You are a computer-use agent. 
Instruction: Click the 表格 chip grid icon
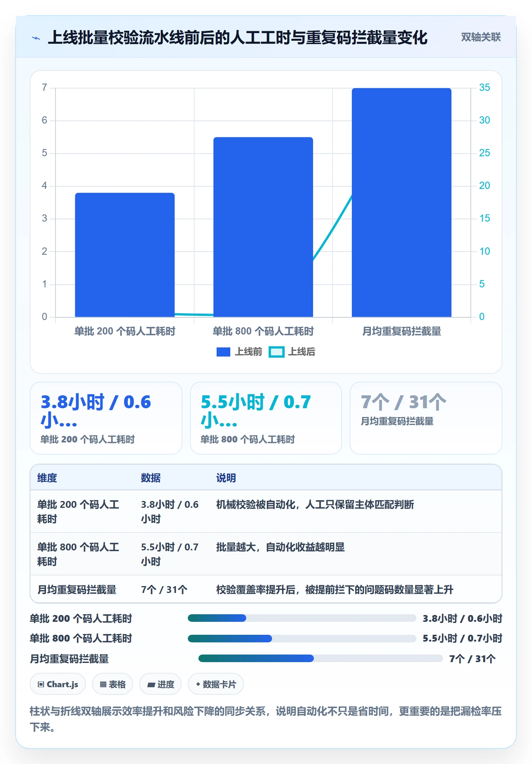(103, 685)
